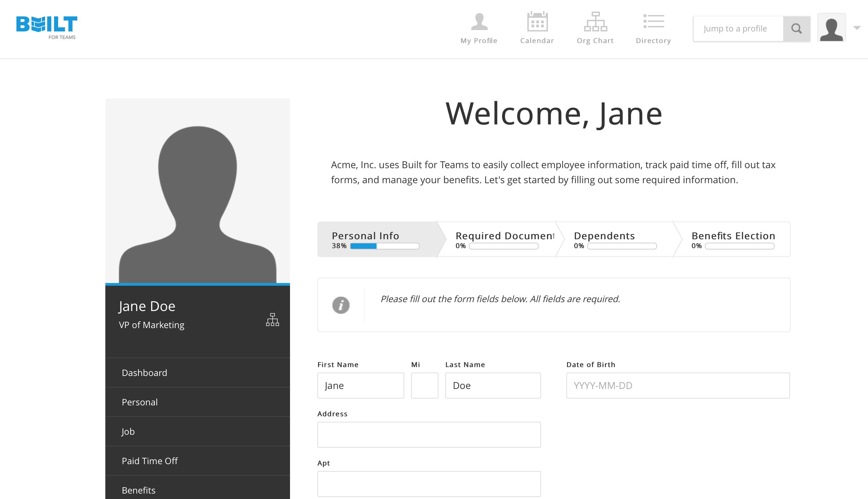
Task: Open the Benefits Election step
Action: 733,236
